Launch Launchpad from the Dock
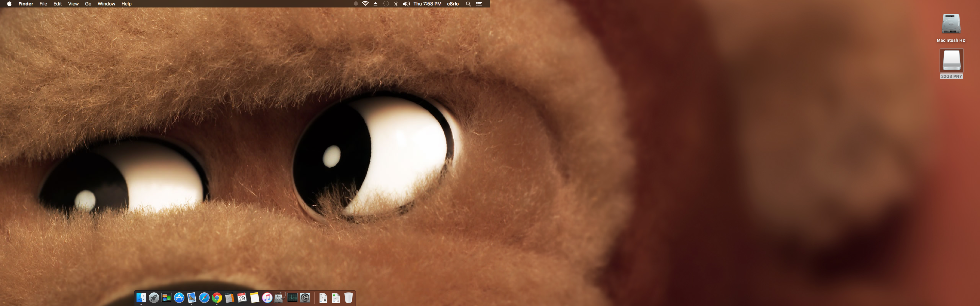This screenshot has height=306, width=980. click(154, 297)
